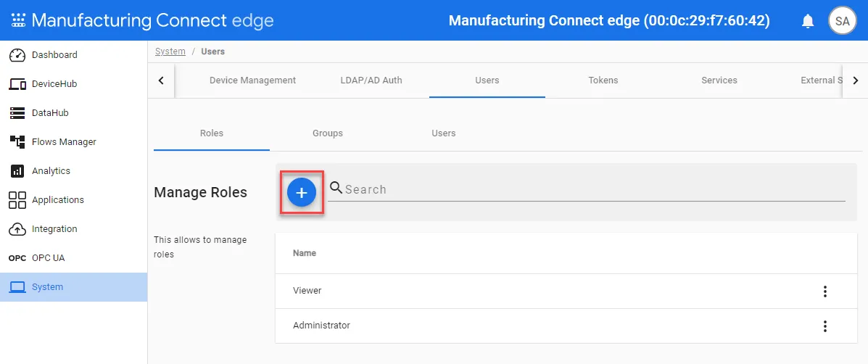Click the System breadcrumb link
868x364 pixels.
coord(170,51)
